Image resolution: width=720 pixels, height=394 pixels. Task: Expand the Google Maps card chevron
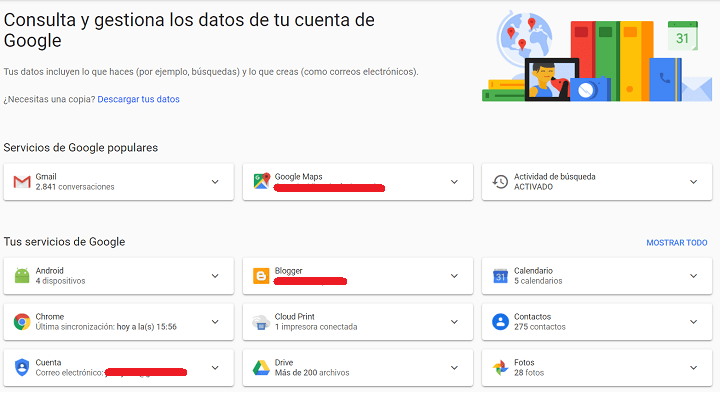(x=454, y=182)
